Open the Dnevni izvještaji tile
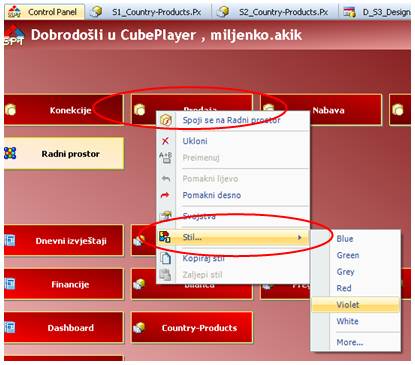 [x=64, y=241]
